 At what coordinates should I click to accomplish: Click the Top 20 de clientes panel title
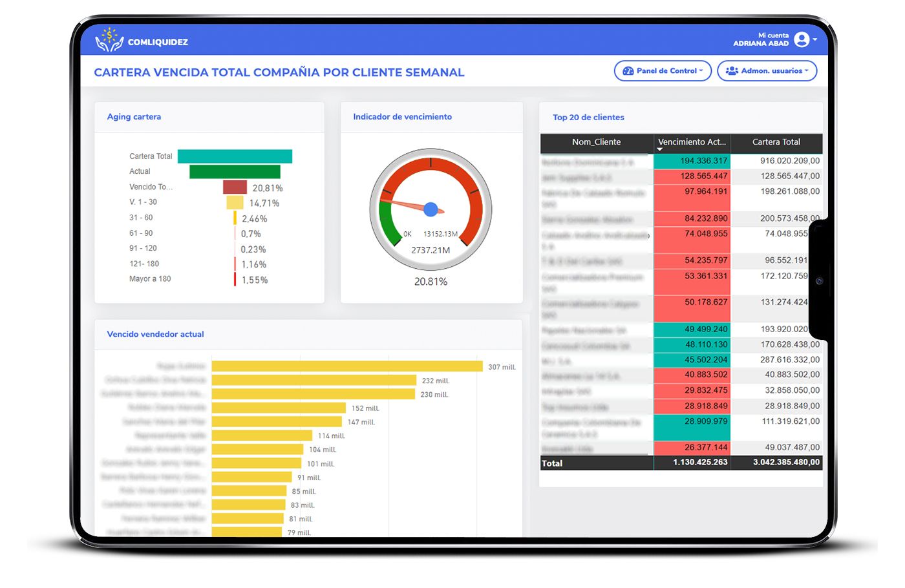coord(588,118)
